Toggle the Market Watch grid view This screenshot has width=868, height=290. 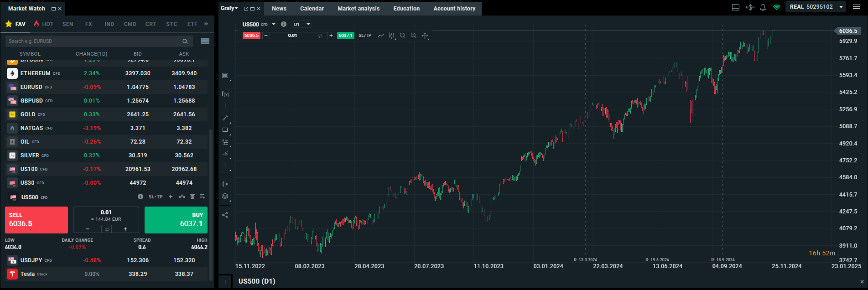[x=205, y=41]
